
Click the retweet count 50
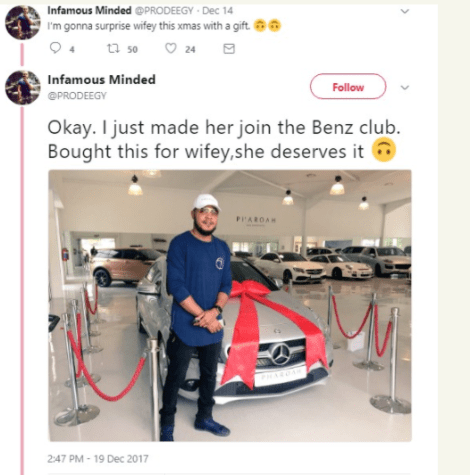click(132, 50)
